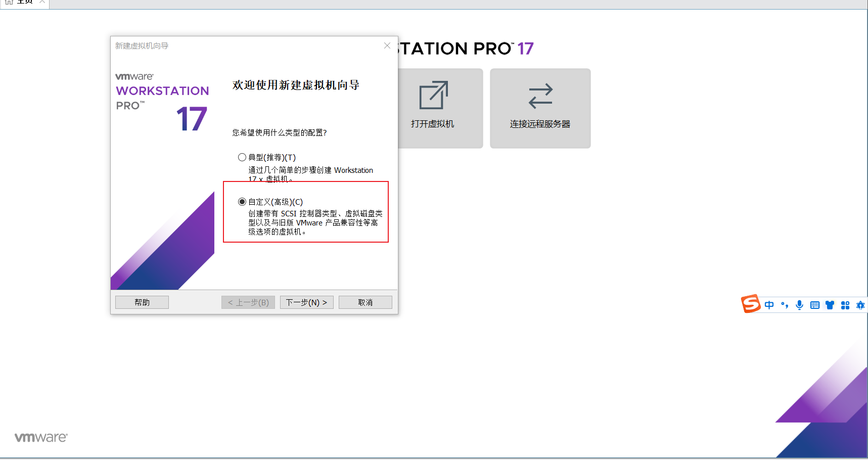
Task: Click the Sogou input method S logo
Action: point(751,304)
